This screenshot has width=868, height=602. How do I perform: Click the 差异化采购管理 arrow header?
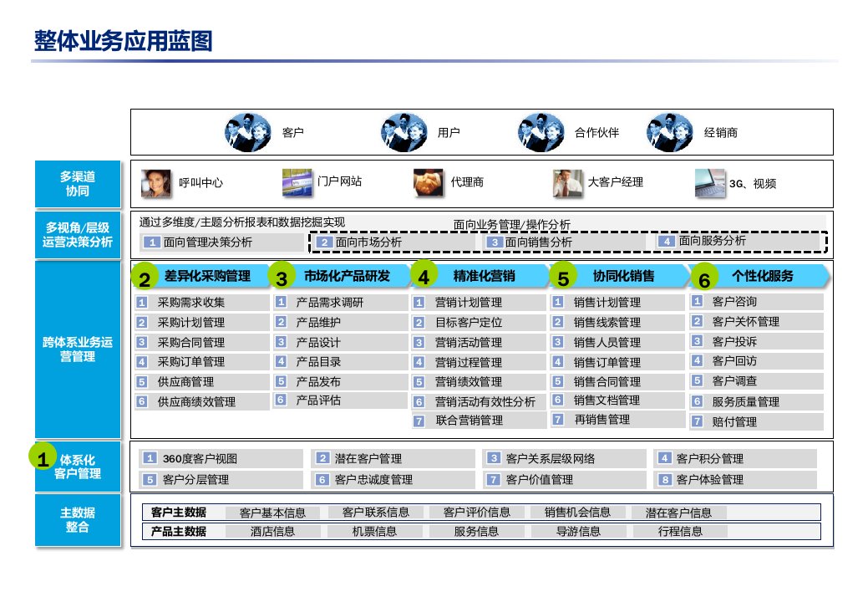199,276
